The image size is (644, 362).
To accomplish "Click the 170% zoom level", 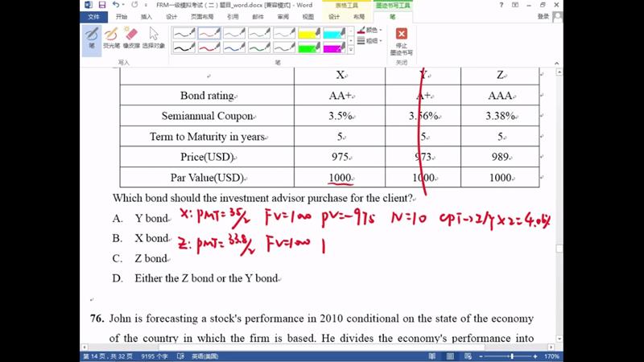I will 551,356.
